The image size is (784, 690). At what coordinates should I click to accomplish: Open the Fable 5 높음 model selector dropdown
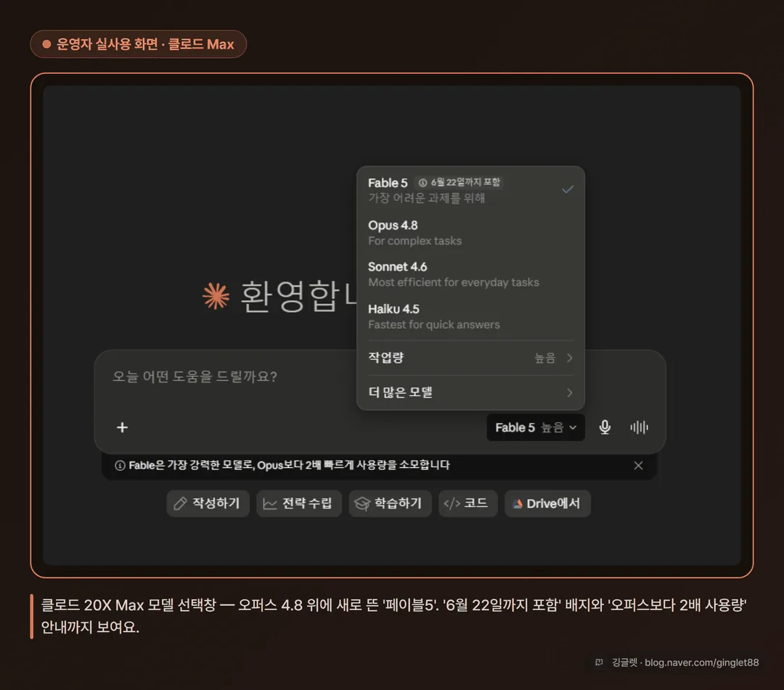[x=536, y=427]
